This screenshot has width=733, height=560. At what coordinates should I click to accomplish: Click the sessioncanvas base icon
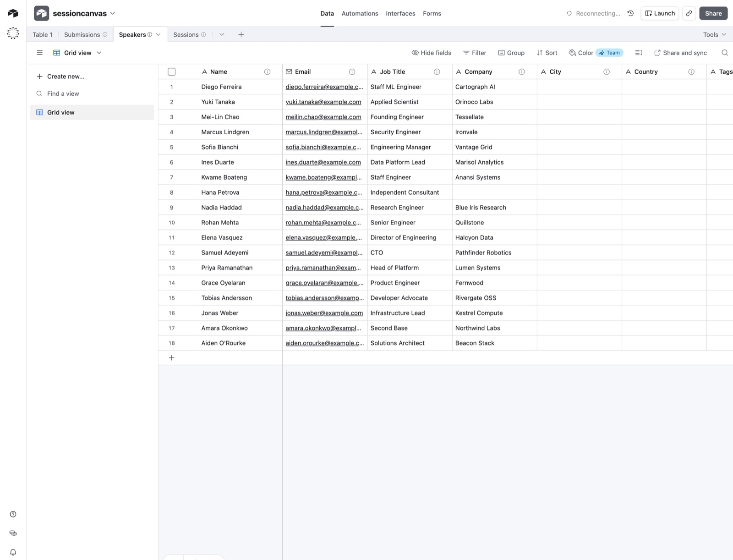coord(41,13)
